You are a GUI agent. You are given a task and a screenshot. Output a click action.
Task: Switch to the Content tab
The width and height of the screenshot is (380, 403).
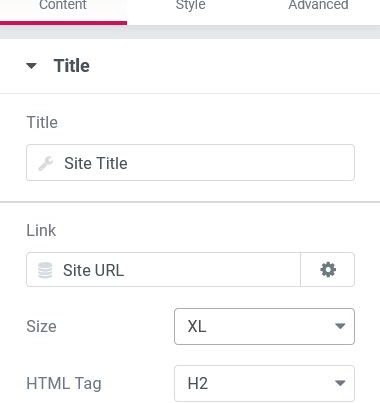tap(63, 10)
